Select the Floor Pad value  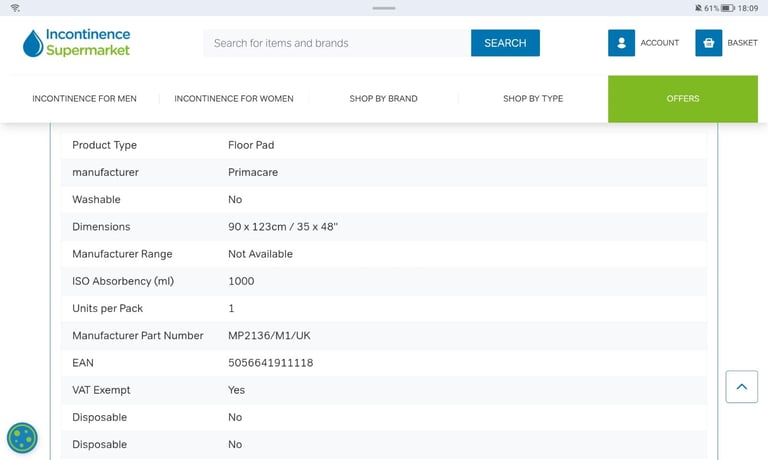coord(251,145)
